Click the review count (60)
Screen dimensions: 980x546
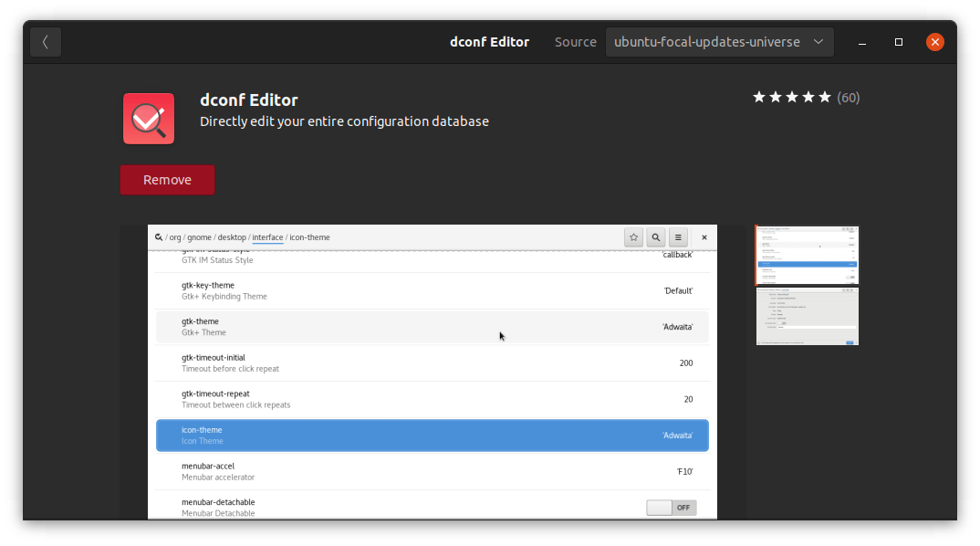(x=848, y=98)
